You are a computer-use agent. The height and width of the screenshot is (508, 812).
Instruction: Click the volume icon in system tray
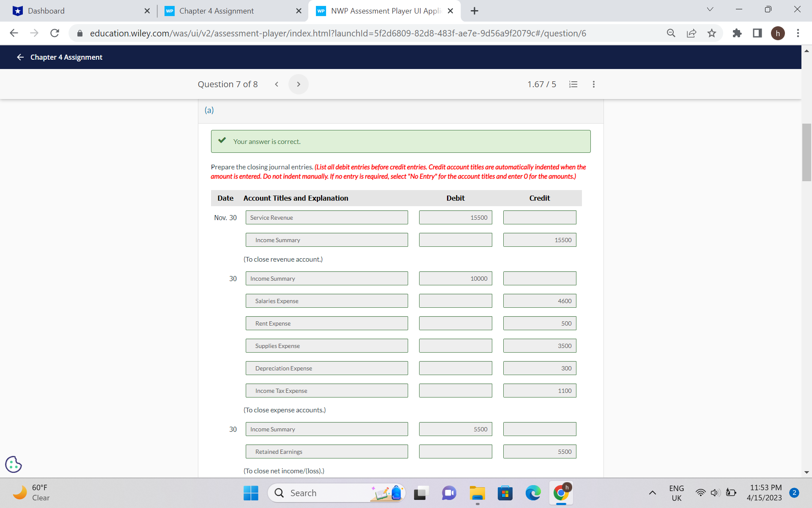715,493
